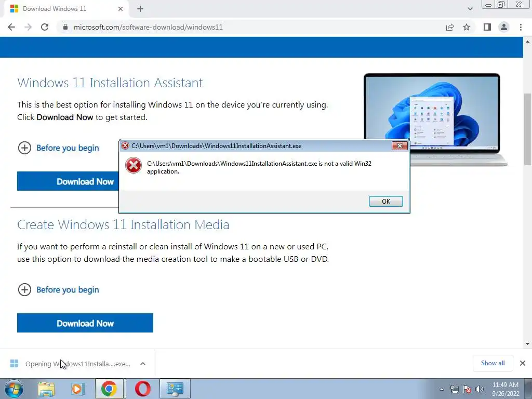
Task: Click Show all downloads
Action: [x=493, y=363]
